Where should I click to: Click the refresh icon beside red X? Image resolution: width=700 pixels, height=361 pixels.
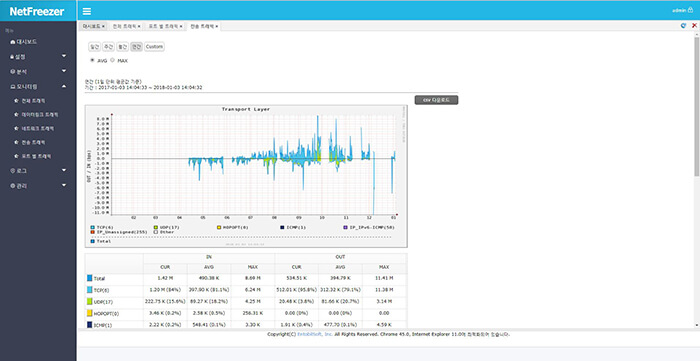(683, 26)
